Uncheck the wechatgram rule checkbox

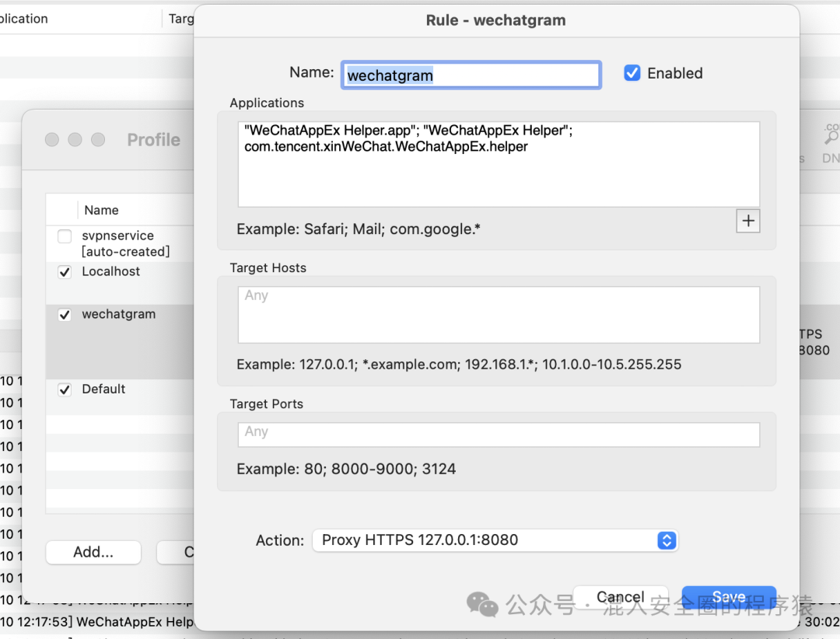click(65, 315)
